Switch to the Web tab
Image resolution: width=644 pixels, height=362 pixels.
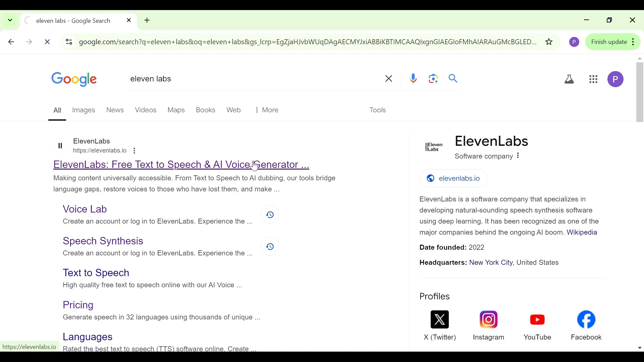pos(234,110)
